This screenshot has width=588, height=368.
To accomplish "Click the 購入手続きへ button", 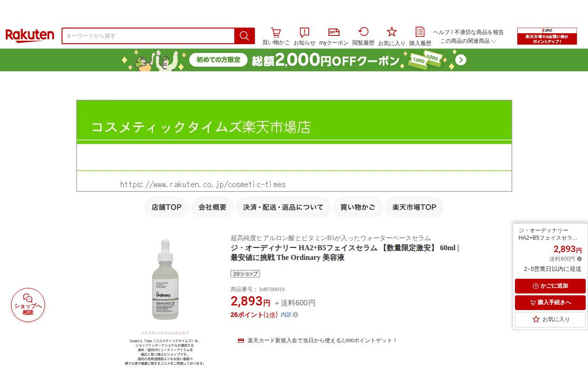I will (550, 303).
